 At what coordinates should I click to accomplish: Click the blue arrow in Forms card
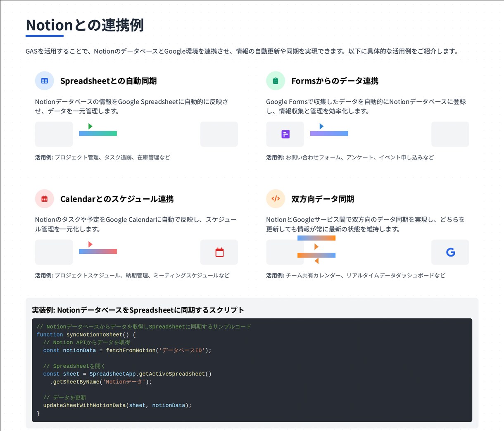[x=321, y=126]
